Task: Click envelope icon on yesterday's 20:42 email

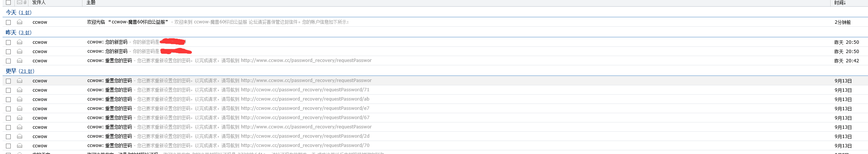Action: [x=20, y=61]
